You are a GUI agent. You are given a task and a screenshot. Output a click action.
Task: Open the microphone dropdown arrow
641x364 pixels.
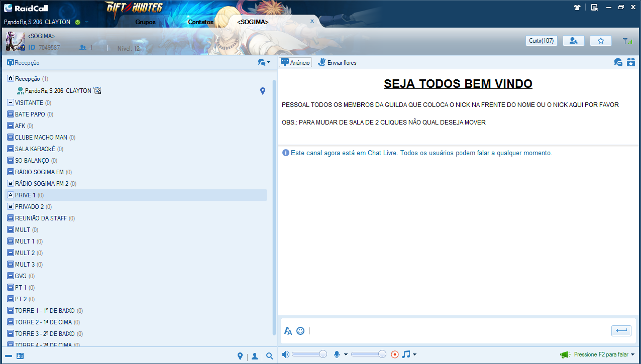(346, 355)
